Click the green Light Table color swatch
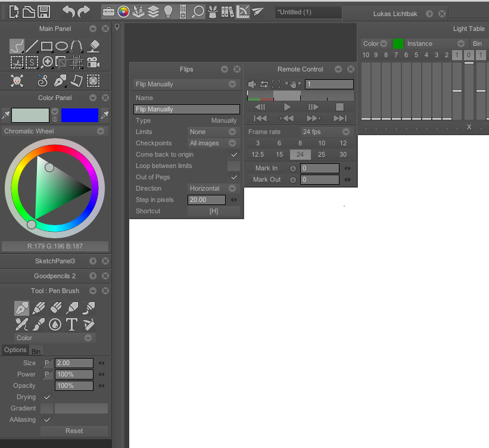Screen dimensions: 489x448 [x=398, y=43]
